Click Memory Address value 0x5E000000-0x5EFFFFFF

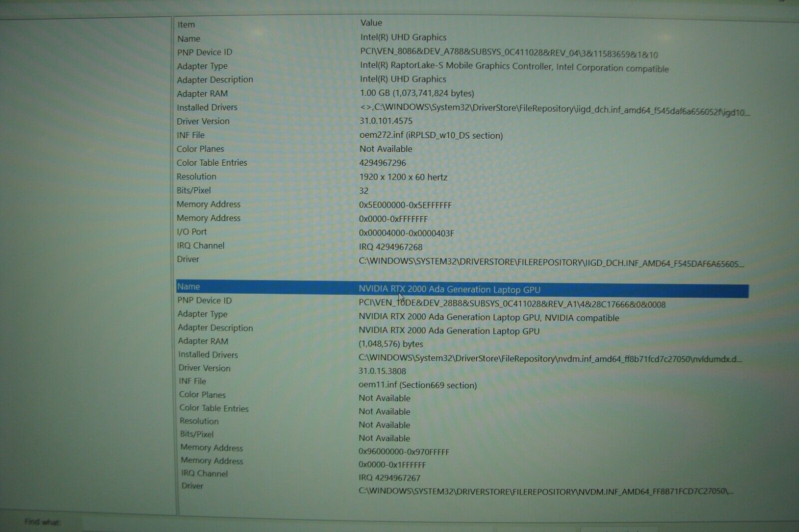(405, 205)
